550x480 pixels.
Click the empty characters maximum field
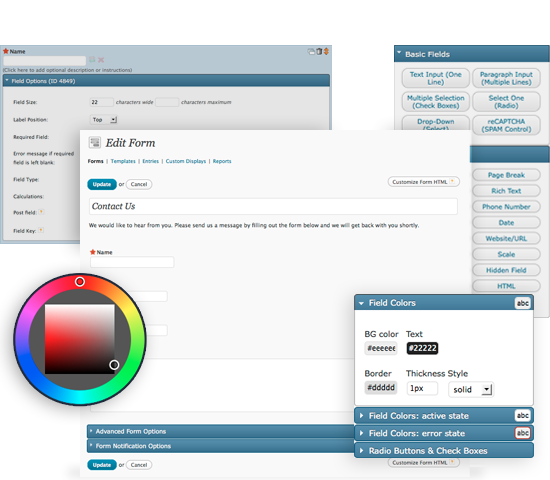[x=167, y=102]
